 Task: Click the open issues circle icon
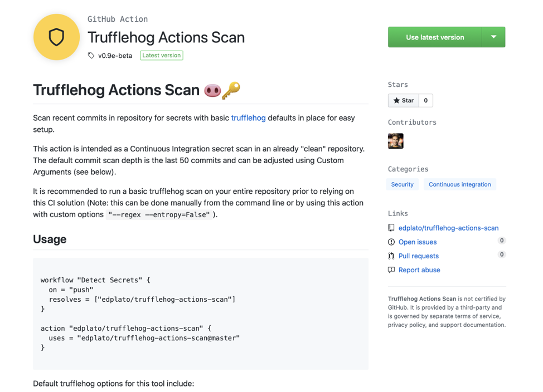point(391,242)
